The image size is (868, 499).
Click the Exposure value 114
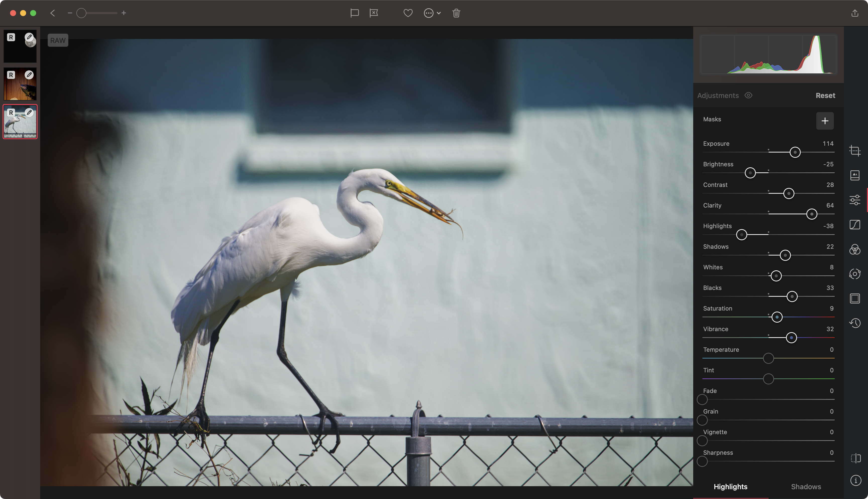click(x=828, y=143)
